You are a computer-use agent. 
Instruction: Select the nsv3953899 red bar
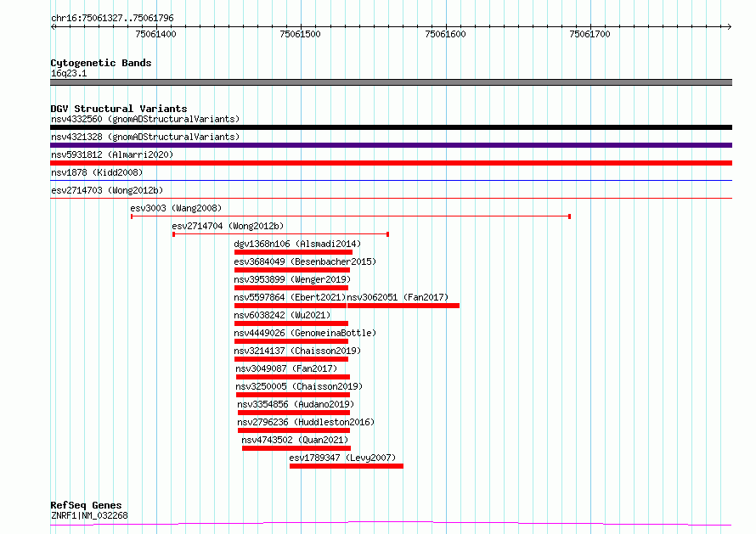coord(291,288)
